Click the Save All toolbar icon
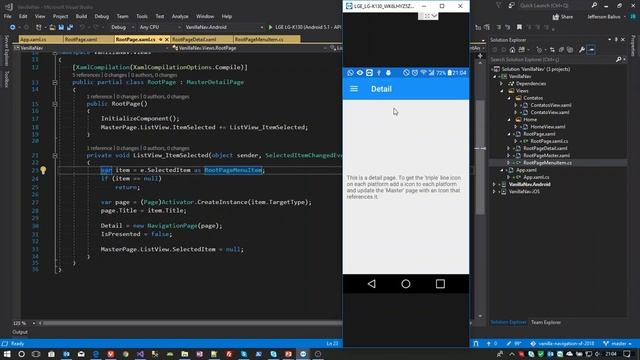The height and width of the screenshot is (360, 640). click(70, 27)
